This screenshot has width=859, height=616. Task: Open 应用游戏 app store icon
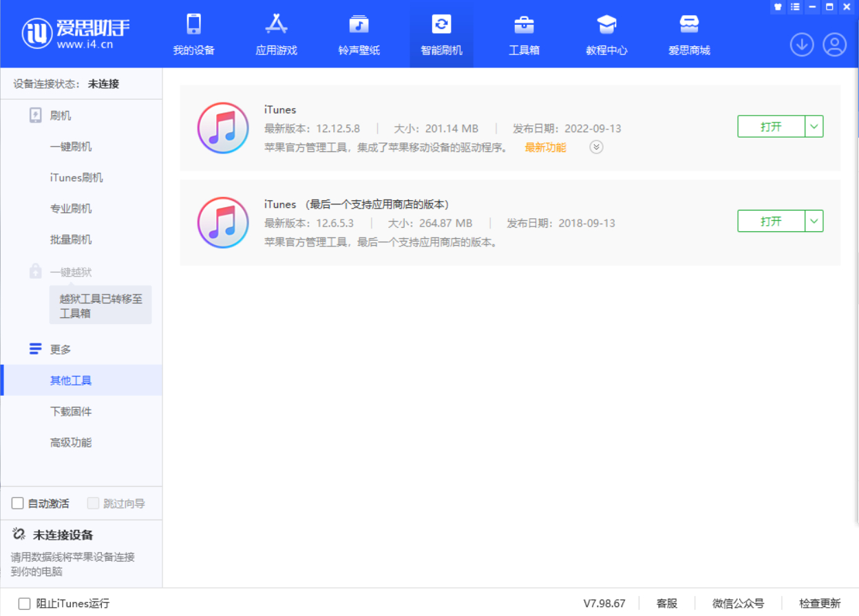[276, 25]
